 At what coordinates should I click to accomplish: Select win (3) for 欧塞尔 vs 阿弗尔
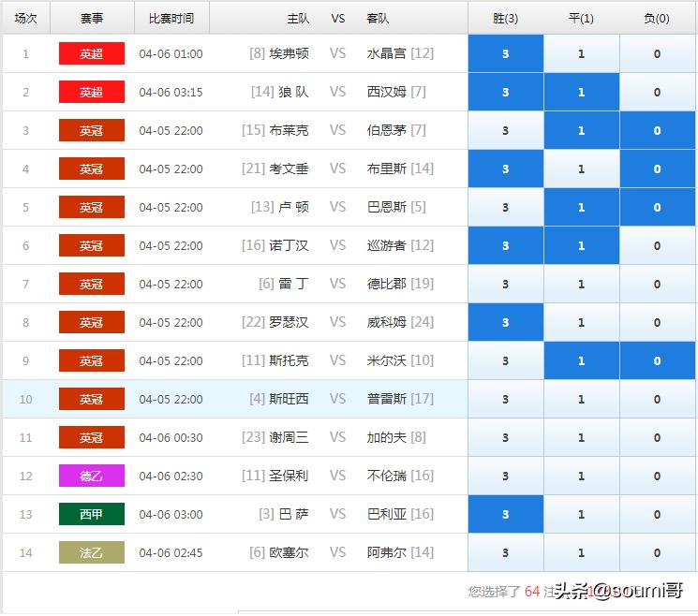click(x=506, y=553)
